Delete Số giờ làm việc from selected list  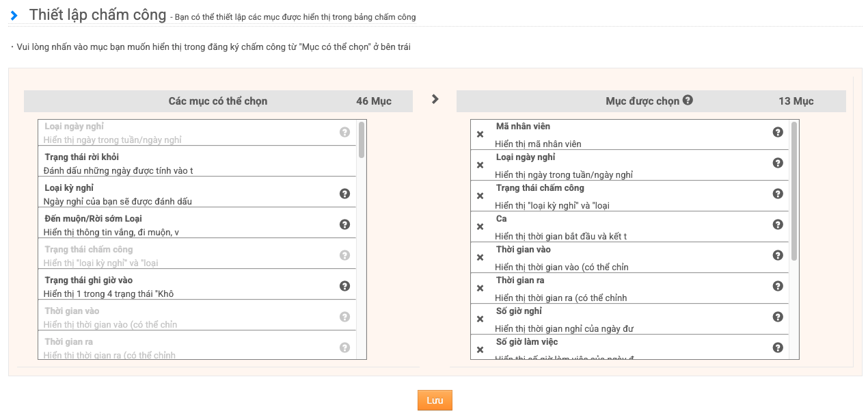point(480,350)
